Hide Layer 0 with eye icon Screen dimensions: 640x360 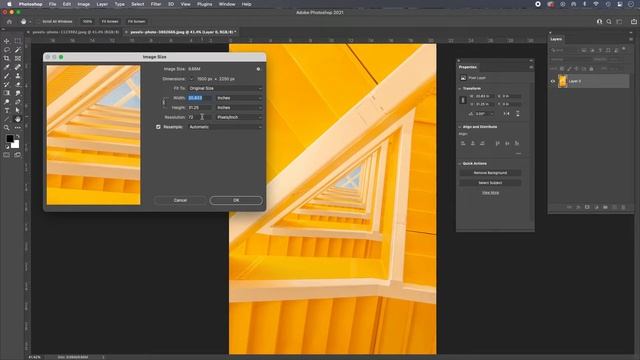pos(553,81)
